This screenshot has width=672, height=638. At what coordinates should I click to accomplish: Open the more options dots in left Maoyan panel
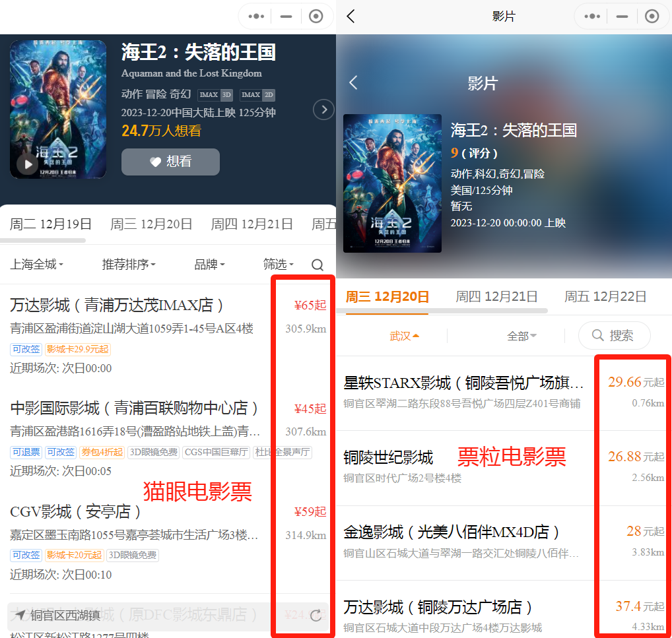[256, 16]
